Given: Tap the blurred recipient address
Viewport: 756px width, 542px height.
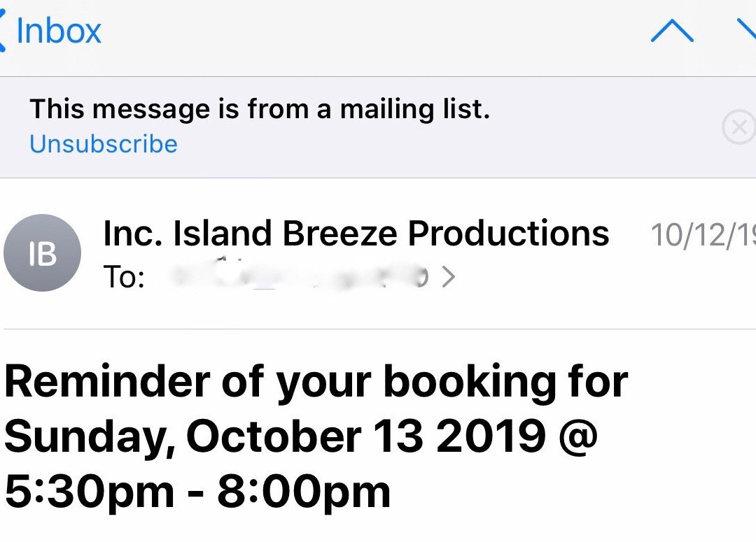Looking at the screenshot, I should tap(299, 276).
